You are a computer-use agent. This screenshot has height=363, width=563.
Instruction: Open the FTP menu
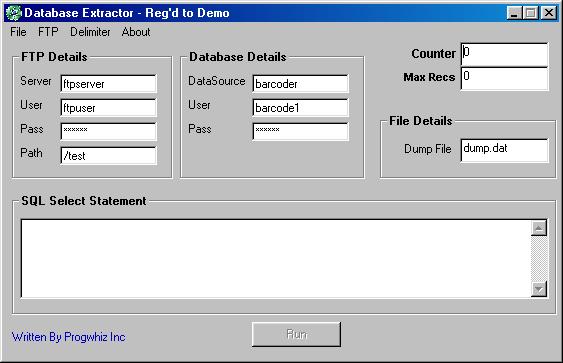[48, 32]
